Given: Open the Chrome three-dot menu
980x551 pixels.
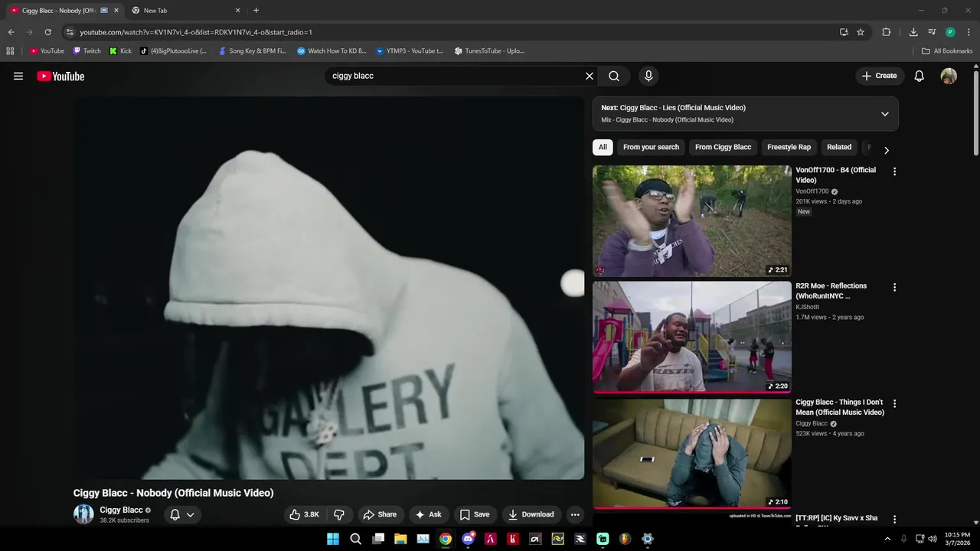Looking at the screenshot, I should [969, 32].
